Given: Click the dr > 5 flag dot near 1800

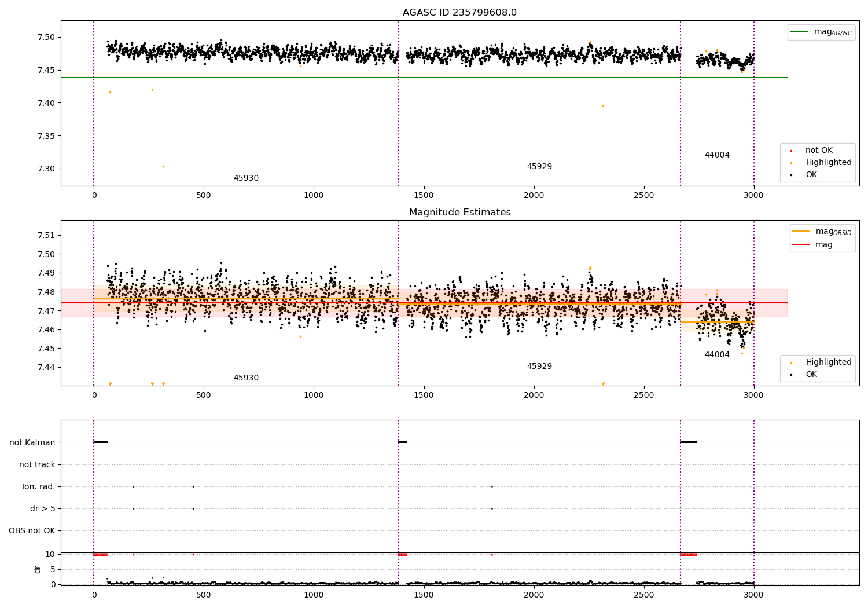Looking at the screenshot, I should pyautogui.click(x=492, y=508).
